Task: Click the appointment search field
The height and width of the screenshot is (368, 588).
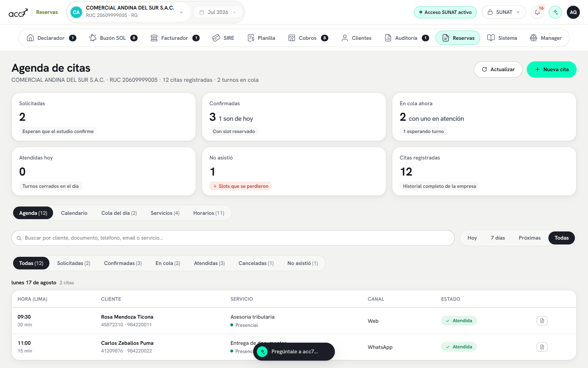Action: click(x=233, y=238)
